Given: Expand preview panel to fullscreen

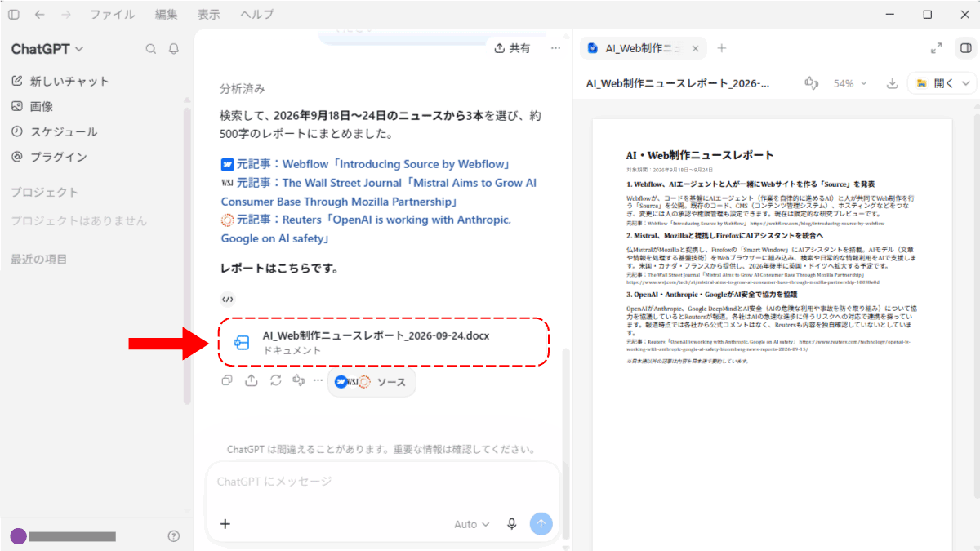Looking at the screenshot, I should click(x=937, y=48).
